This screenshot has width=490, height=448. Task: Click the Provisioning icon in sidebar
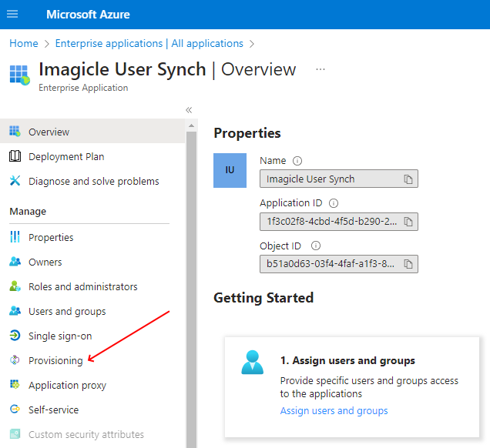coord(15,360)
